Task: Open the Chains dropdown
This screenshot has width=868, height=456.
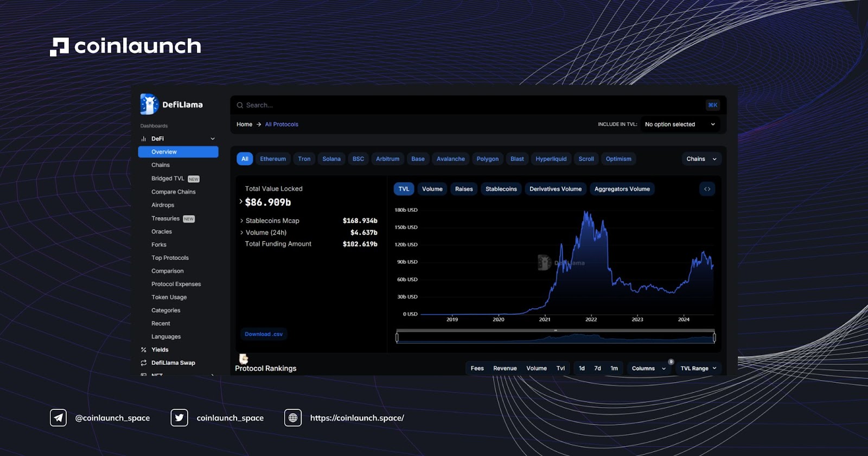Action: click(701, 159)
